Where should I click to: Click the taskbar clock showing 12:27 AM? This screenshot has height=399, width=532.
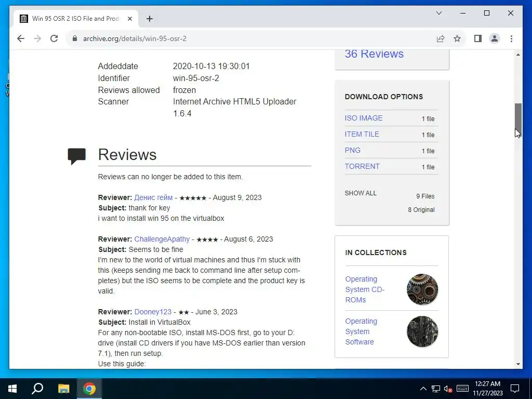pyautogui.click(x=487, y=389)
